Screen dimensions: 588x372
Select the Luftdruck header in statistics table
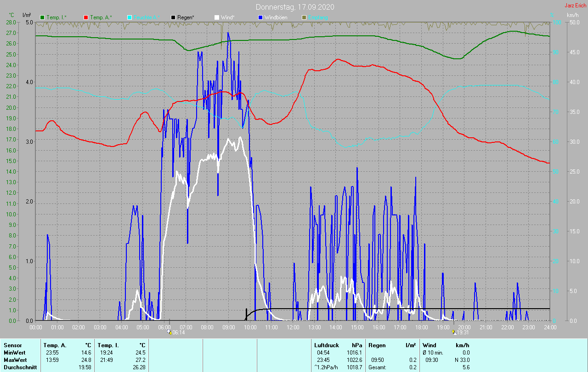point(327,345)
